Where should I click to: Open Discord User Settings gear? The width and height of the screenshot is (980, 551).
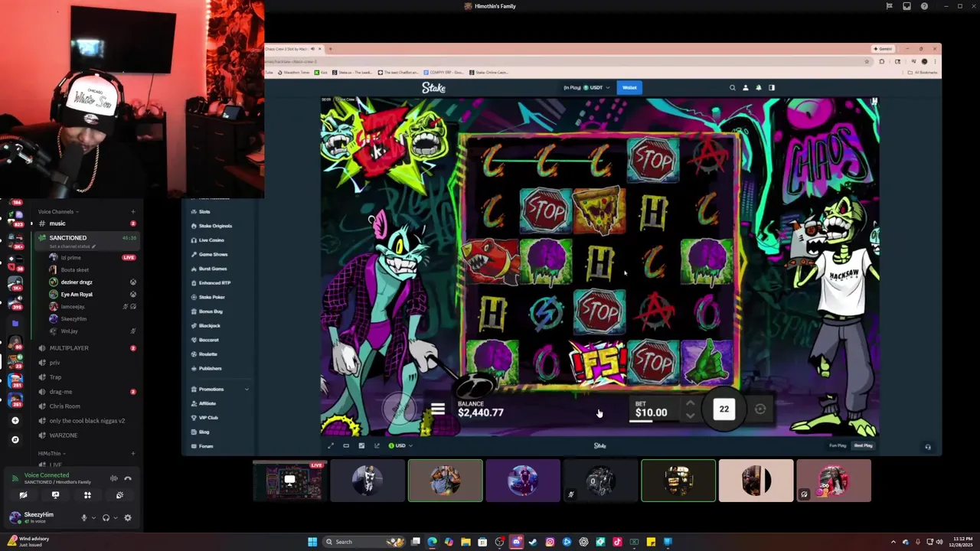128,518
